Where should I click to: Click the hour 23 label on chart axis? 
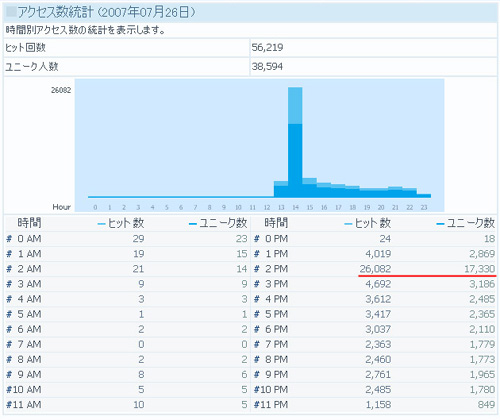click(424, 207)
